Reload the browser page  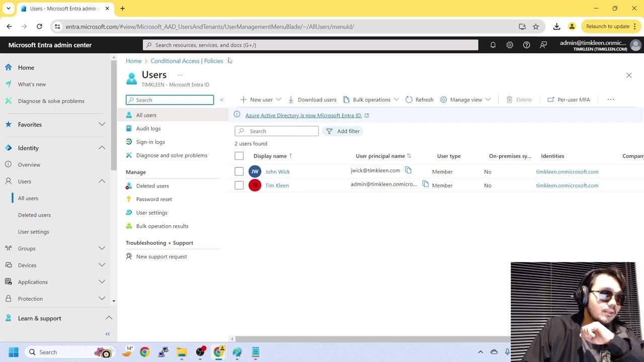pyautogui.click(x=39, y=27)
